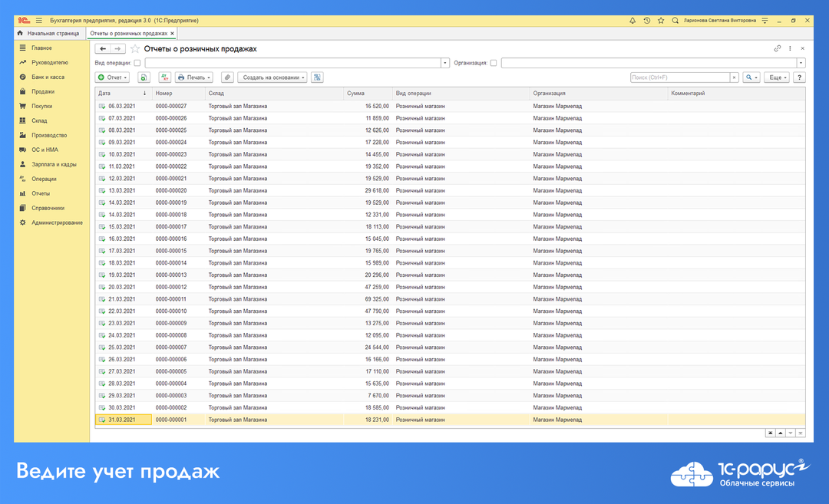Image resolution: width=829 pixels, height=504 pixels.
Task: Jump to list start with the top arrow
Action: (771, 433)
